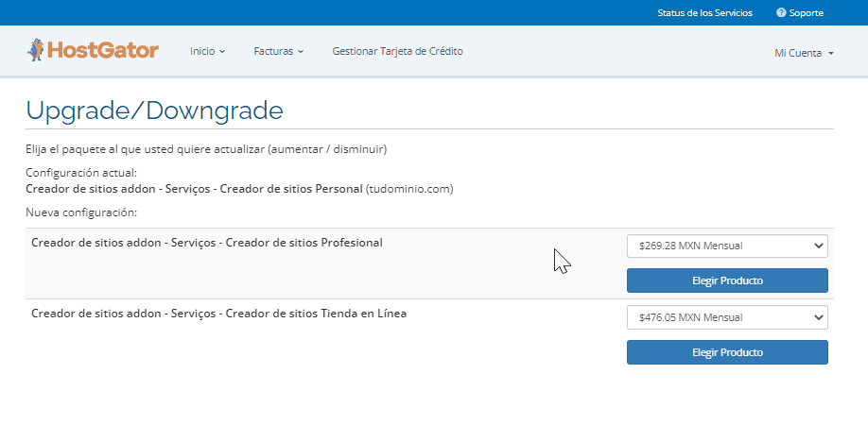
Task: Open Gestionar Tarjeta de Crédito
Action: pos(397,51)
